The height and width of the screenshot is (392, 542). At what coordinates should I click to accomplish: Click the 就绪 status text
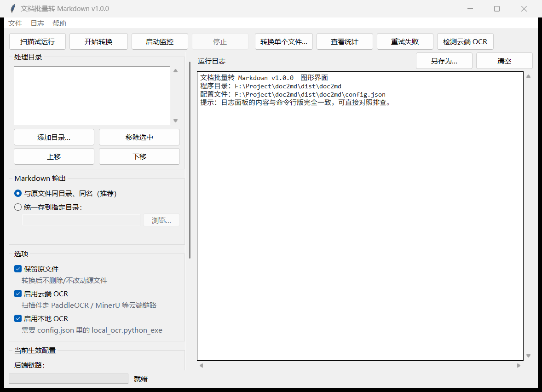pyautogui.click(x=141, y=379)
